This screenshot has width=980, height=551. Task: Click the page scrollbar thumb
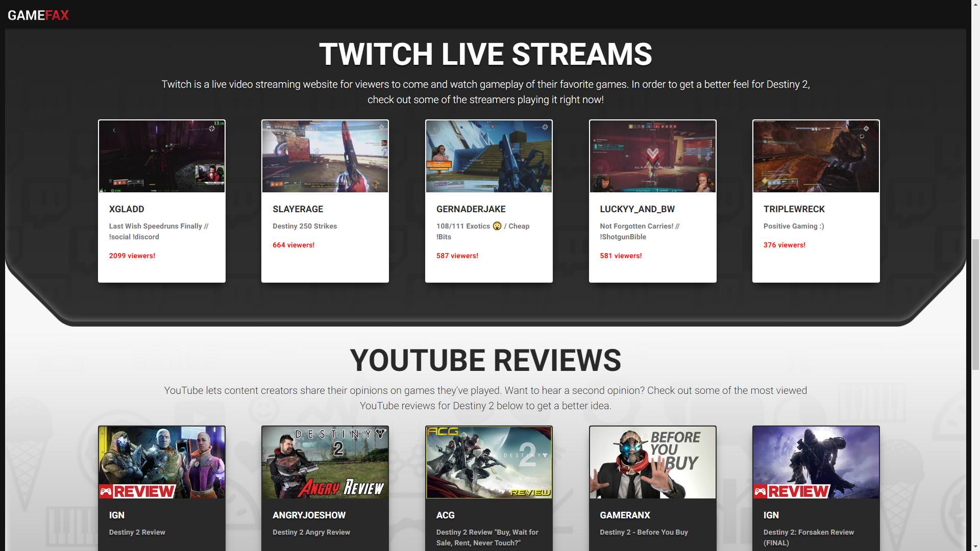975,304
